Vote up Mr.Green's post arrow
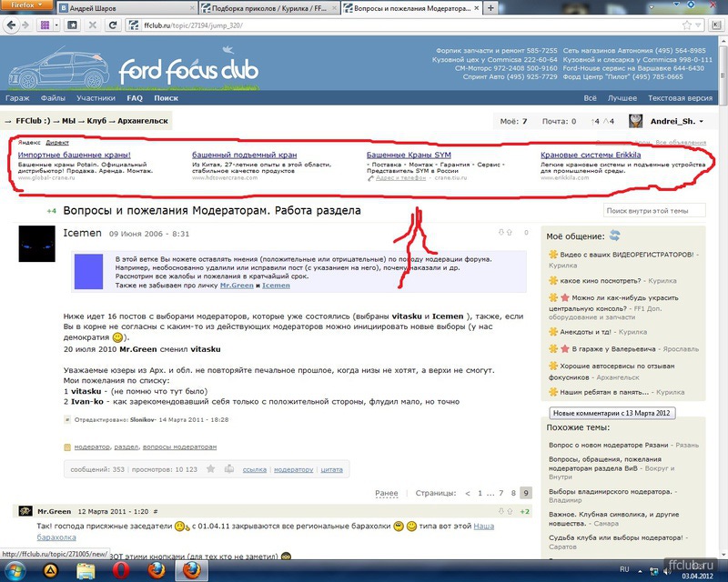Viewport: 728px width, 582px height. tap(510, 511)
